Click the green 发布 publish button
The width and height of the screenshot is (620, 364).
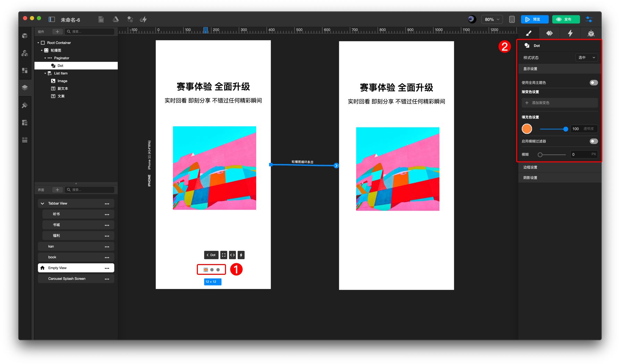point(566,19)
